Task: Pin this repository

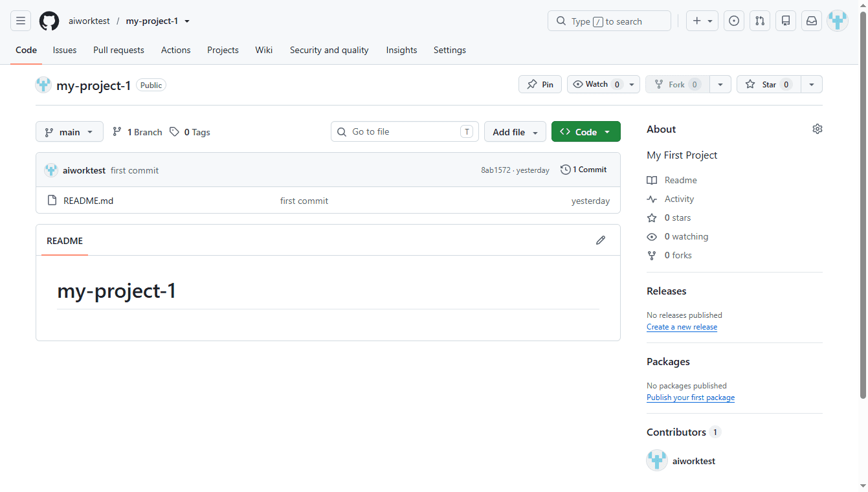Action: pyautogui.click(x=540, y=84)
